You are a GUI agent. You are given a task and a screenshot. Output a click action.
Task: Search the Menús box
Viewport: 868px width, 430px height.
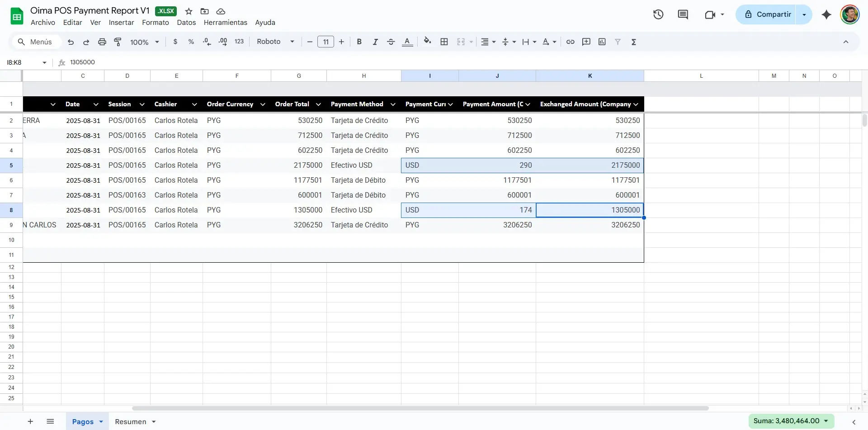(x=36, y=42)
